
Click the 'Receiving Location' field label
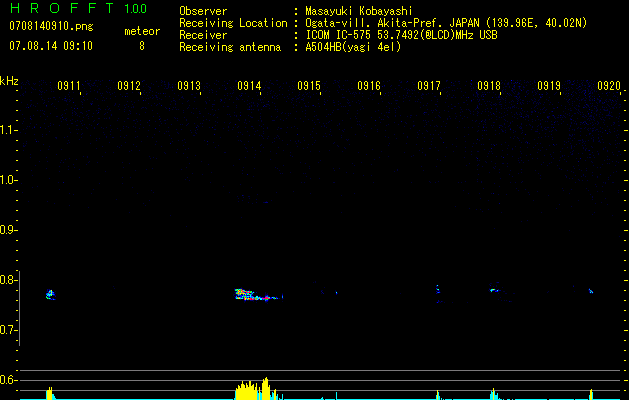tap(233, 23)
